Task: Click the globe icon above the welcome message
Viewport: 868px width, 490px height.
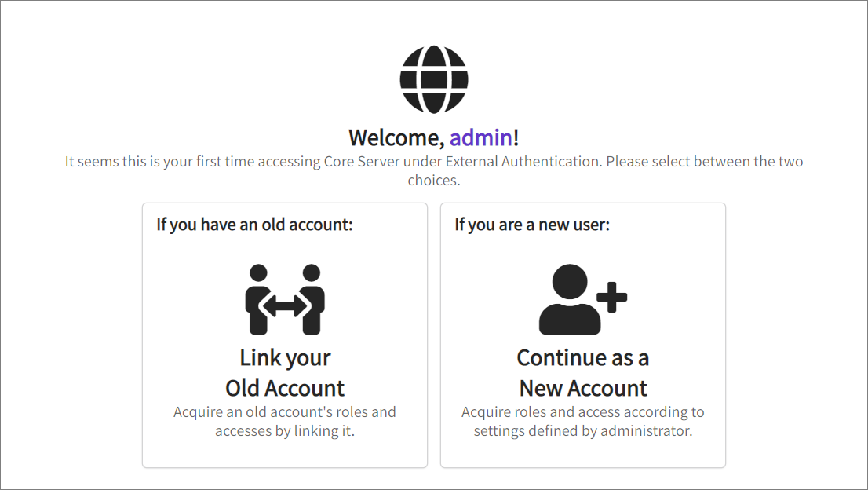Action: tap(435, 77)
